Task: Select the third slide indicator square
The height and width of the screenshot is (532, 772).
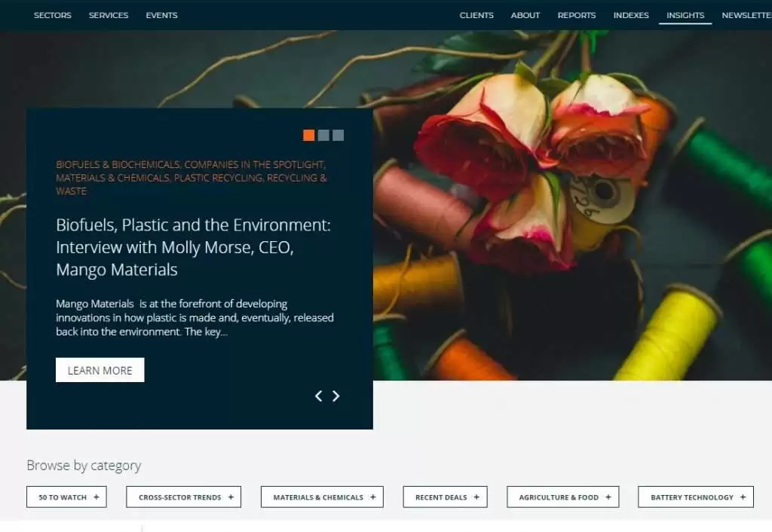Action: 338,136
